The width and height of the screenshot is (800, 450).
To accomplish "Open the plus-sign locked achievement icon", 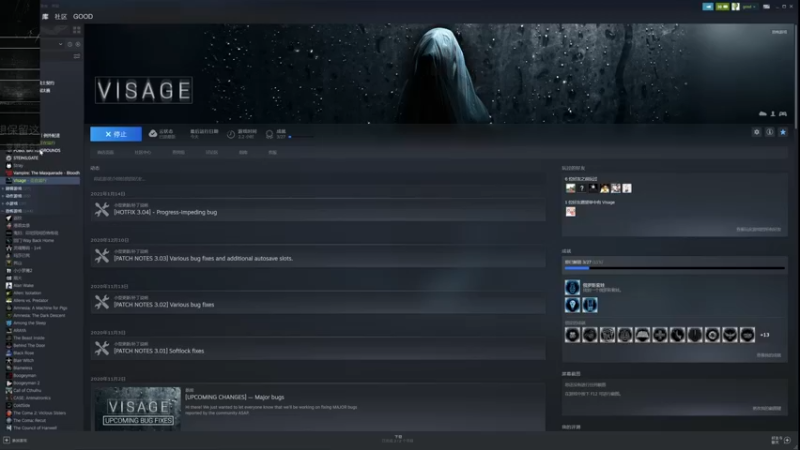I will (660, 335).
